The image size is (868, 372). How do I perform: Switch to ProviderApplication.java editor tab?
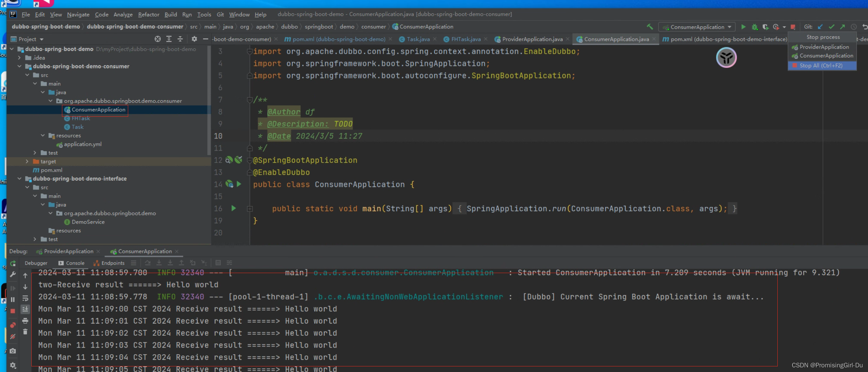[x=532, y=39]
